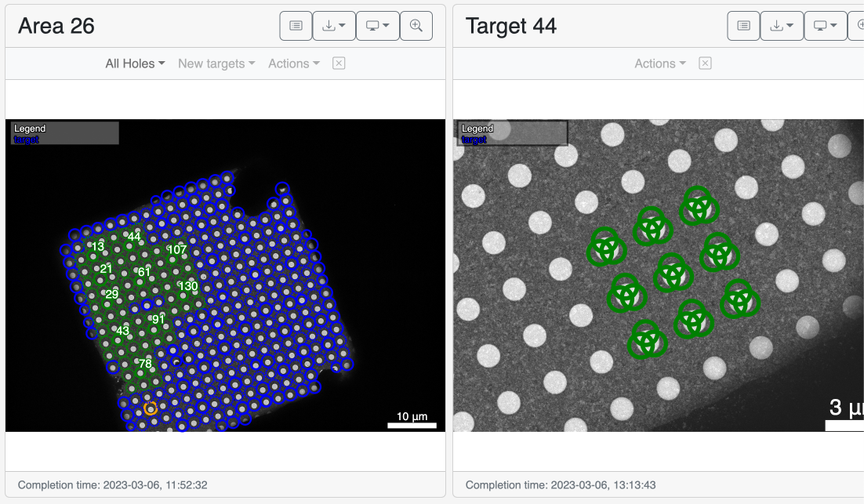Click the Area 26 panel title
The height and width of the screenshot is (504, 864).
coord(56,26)
